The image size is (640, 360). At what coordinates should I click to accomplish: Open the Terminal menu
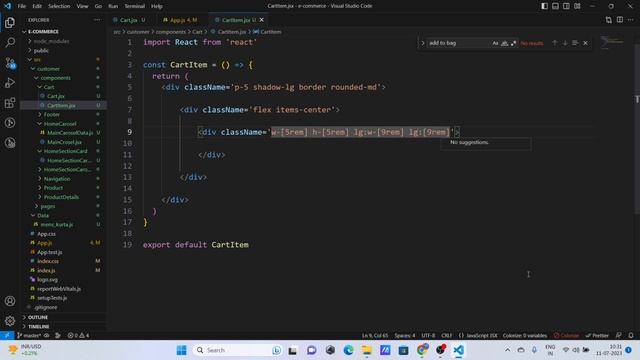[x=135, y=6]
